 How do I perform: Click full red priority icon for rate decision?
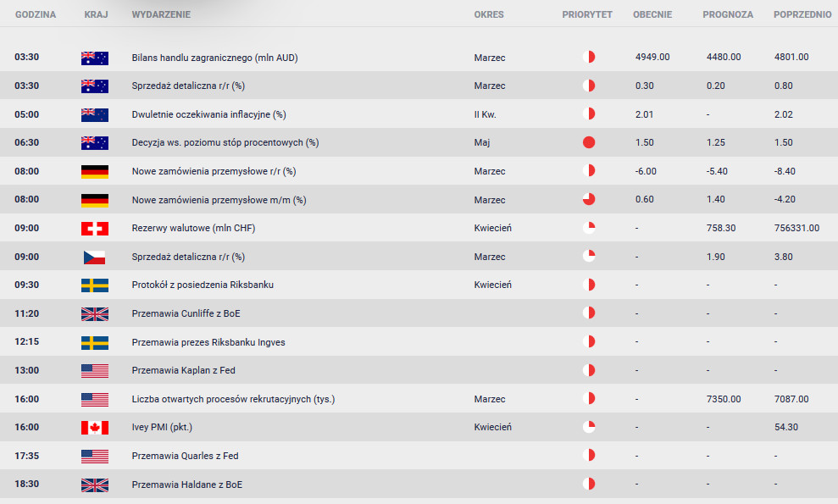[x=589, y=142]
